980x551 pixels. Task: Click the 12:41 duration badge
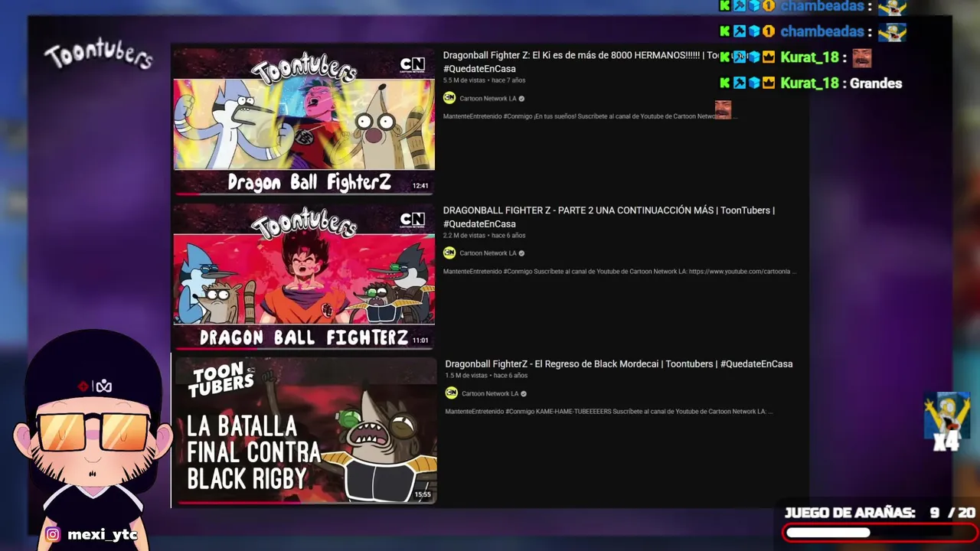point(420,186)
